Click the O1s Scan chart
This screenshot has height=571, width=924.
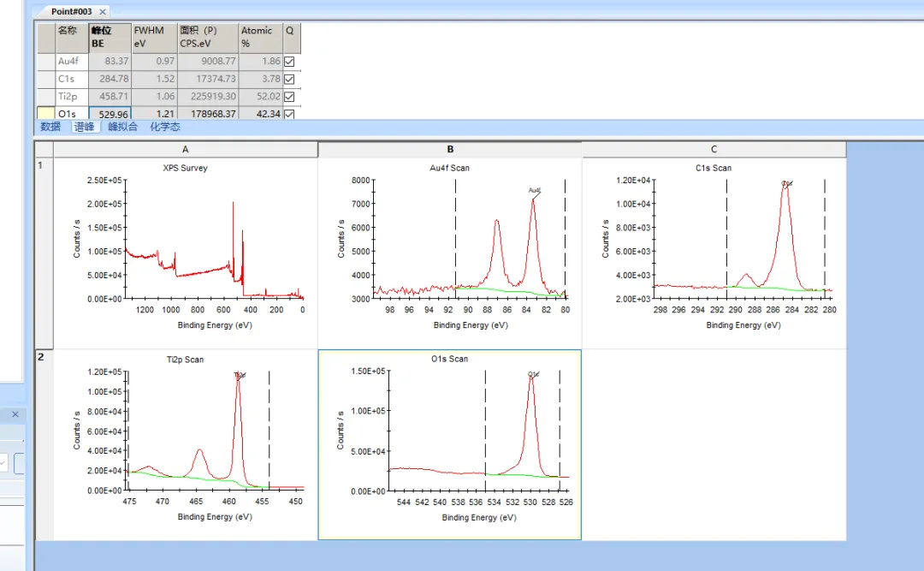tap(450, 443)
